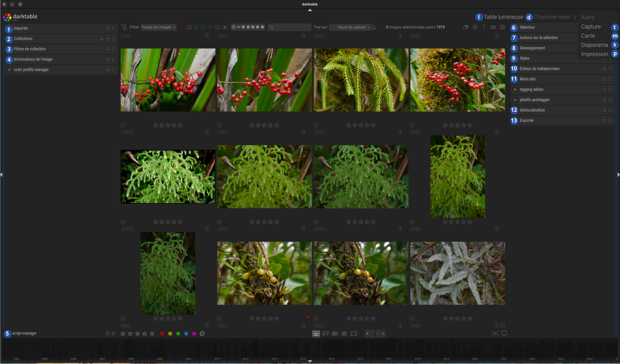This screenshot has height=364, width=620.
Task: Switch to full preview layout icon
Action: click(x=354, y=334)
